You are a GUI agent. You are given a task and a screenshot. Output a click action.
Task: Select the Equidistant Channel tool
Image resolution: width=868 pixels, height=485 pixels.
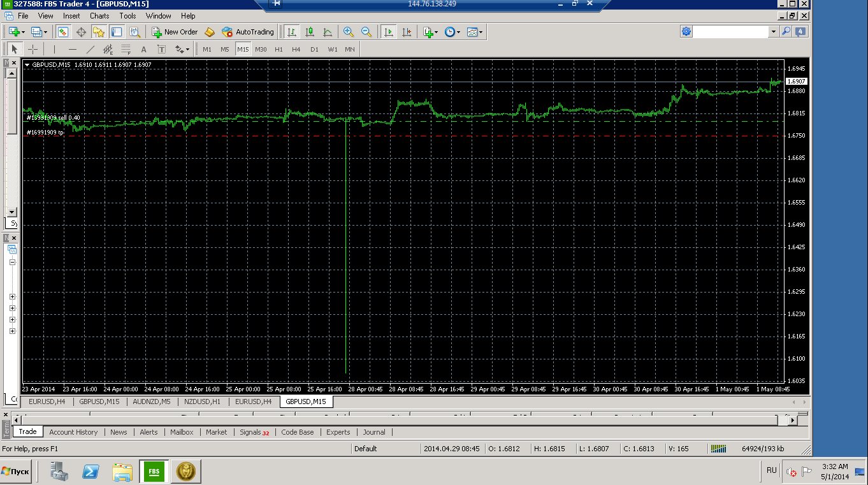[108, 49]
